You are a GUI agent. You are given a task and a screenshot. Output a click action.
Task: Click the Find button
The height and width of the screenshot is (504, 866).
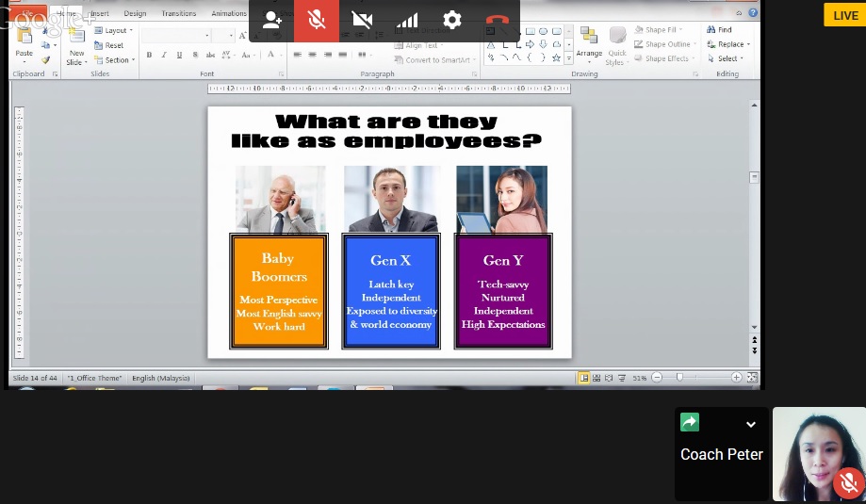(719, 30)
